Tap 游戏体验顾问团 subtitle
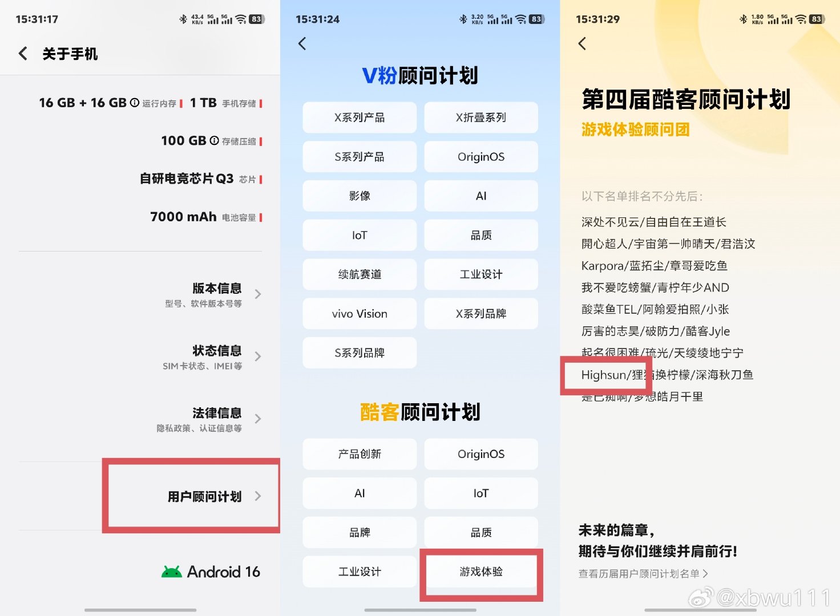 coord(636,130)
